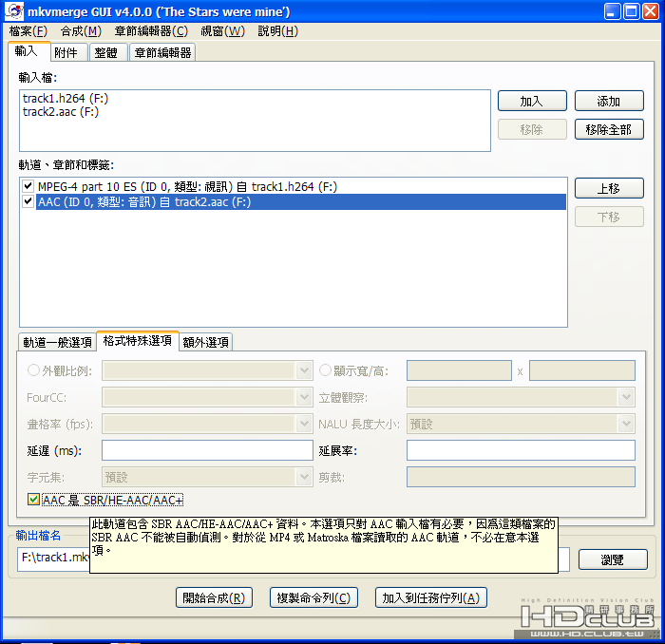Click the 剪裁 input field
The height and width of the screenshot is (644, 665).
(521, 477)
